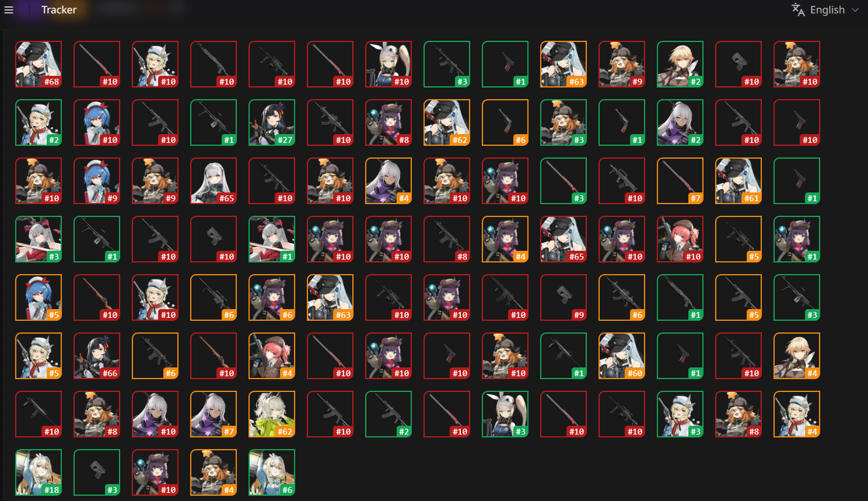Choose the last character tile #6
The height and width of the screenshot is (501, 868).
[x=272, y=472]
